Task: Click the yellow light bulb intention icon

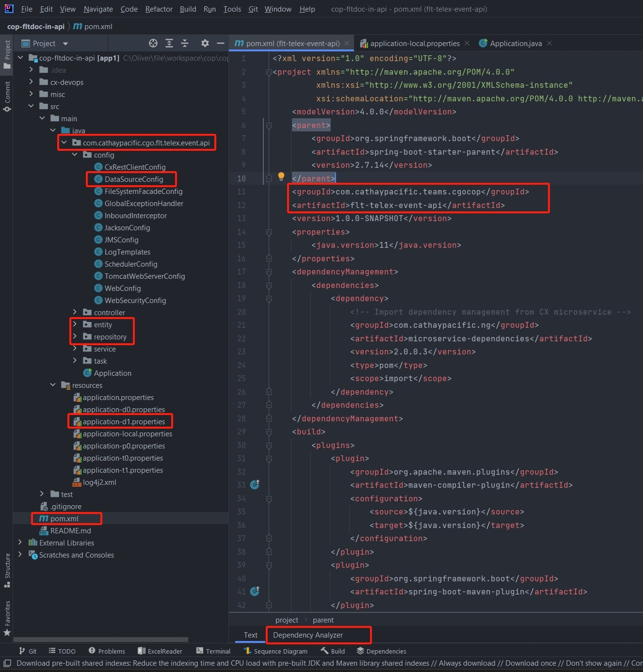Action: [281, 177]
